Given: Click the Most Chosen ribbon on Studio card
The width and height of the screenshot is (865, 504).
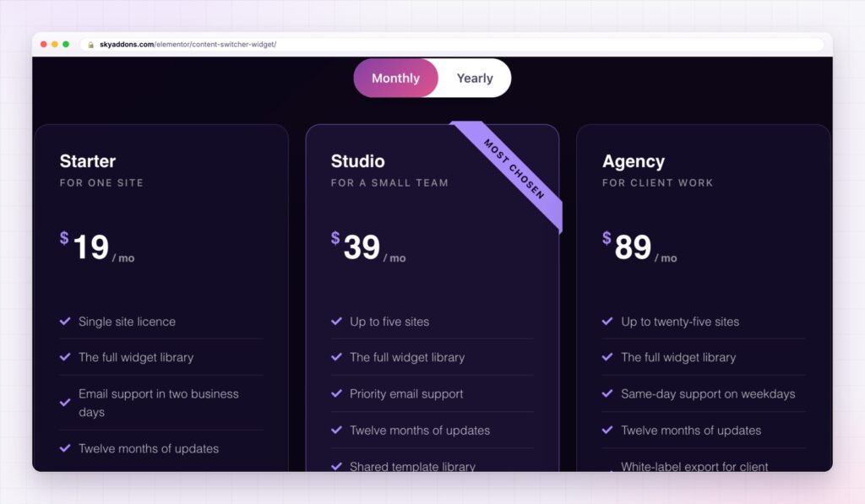Looking at the screenshot, I should 514,169.
